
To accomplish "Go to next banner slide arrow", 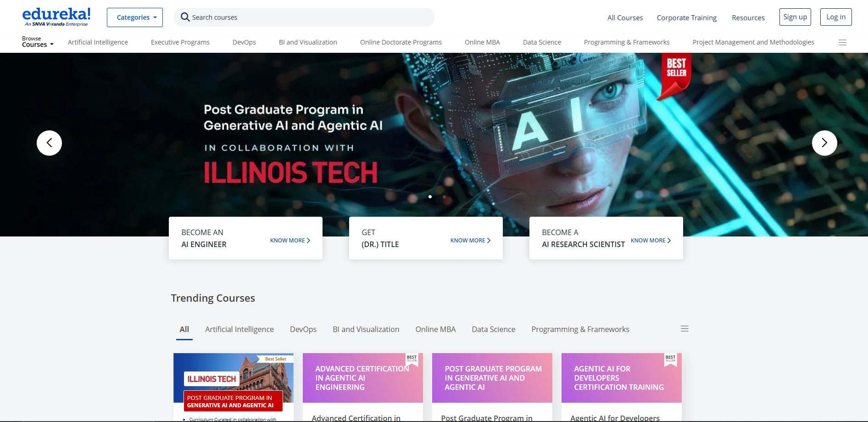I will [x=824, y=143].
